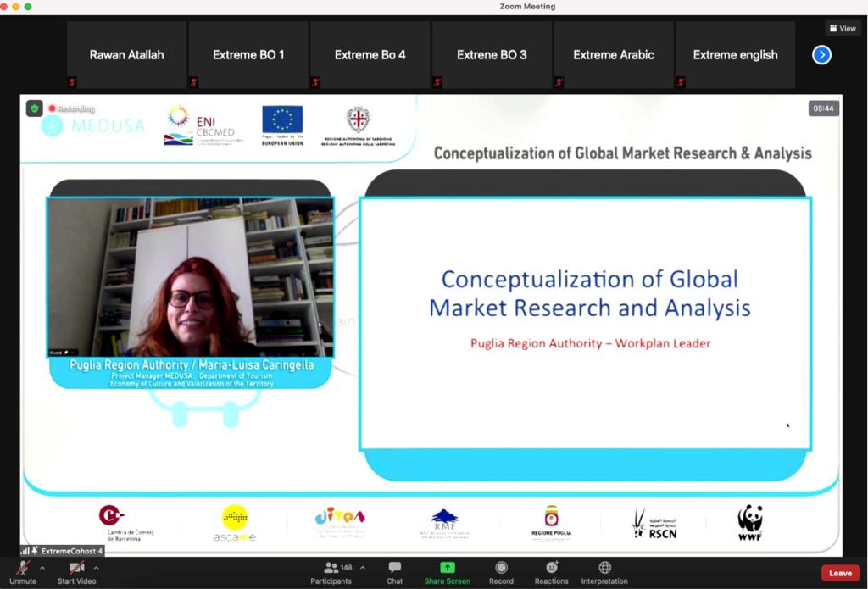Expand audio options arrow beside Unmute
Screen dimensions: 868x589
pyautogui.click(x=42, y=568)
